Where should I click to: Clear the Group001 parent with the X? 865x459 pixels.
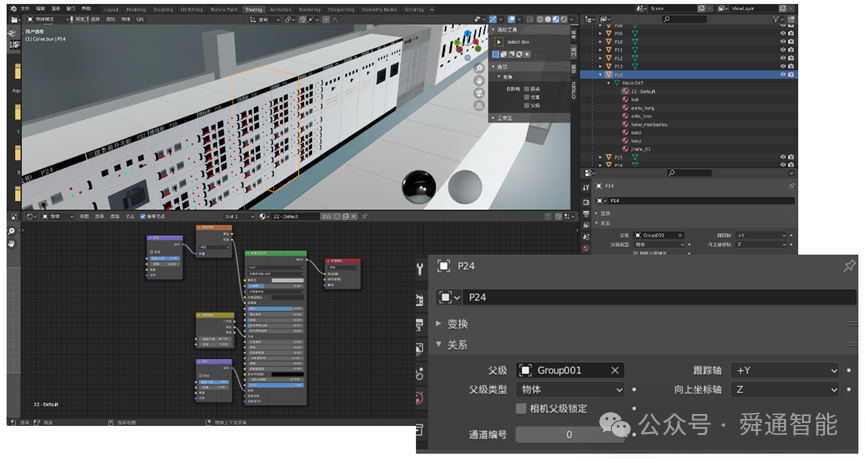(x=615, y=371)
